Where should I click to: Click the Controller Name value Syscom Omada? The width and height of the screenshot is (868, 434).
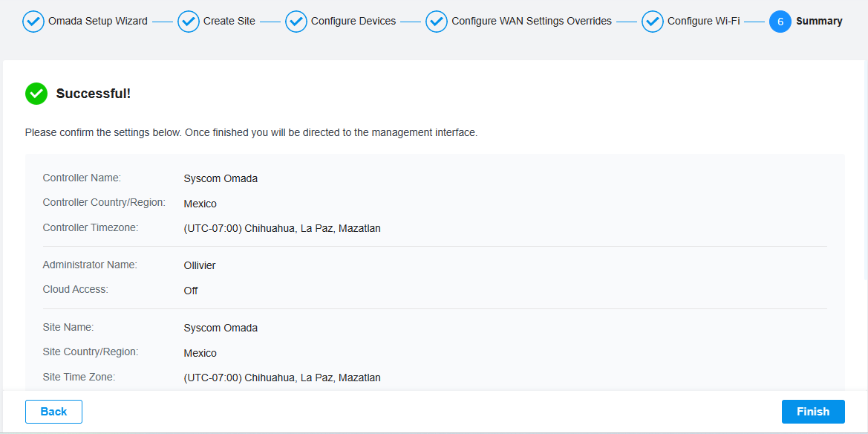[221, 179]
